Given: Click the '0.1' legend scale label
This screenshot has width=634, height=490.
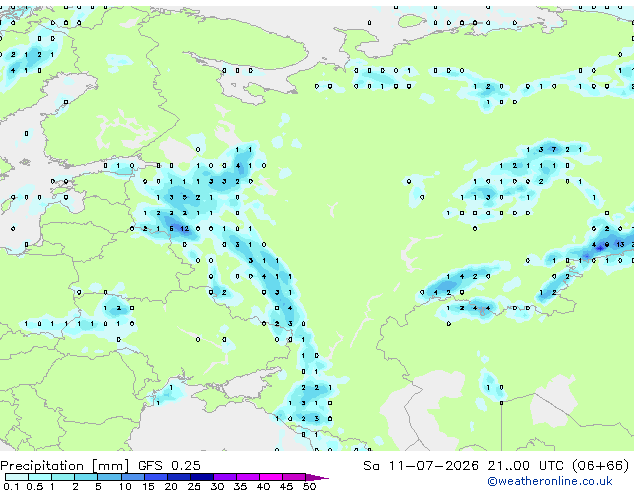Looking at the screenshot, I should click(x=11, y=486).
